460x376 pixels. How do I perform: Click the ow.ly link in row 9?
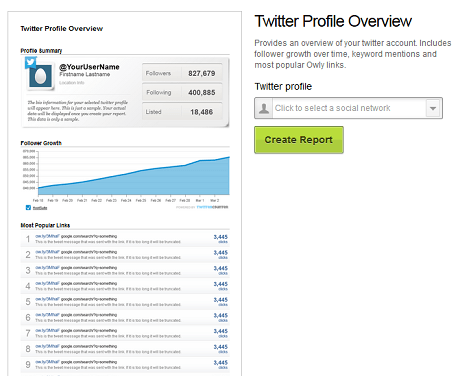click(47, 362)
